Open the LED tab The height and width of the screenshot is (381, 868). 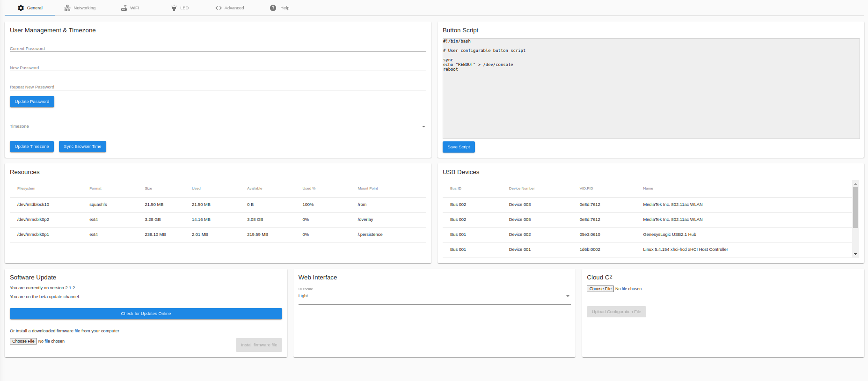point(180,8)
